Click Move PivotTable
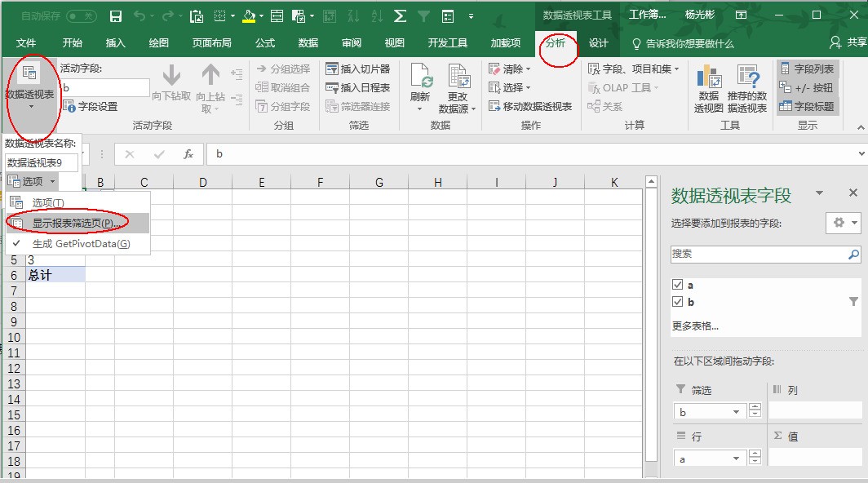868x483 pixels. (x=530, y=106)
